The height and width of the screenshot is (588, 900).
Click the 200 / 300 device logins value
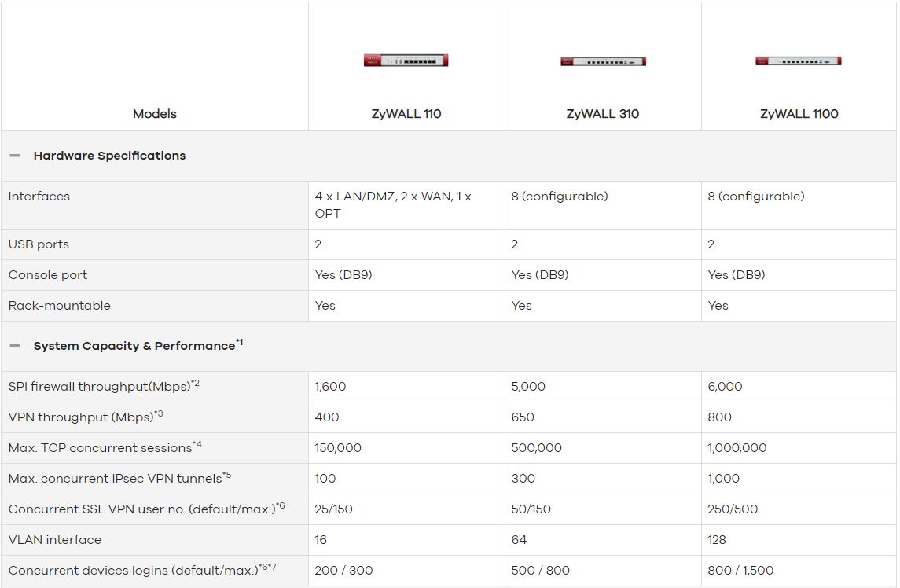[x=343, y=570]
